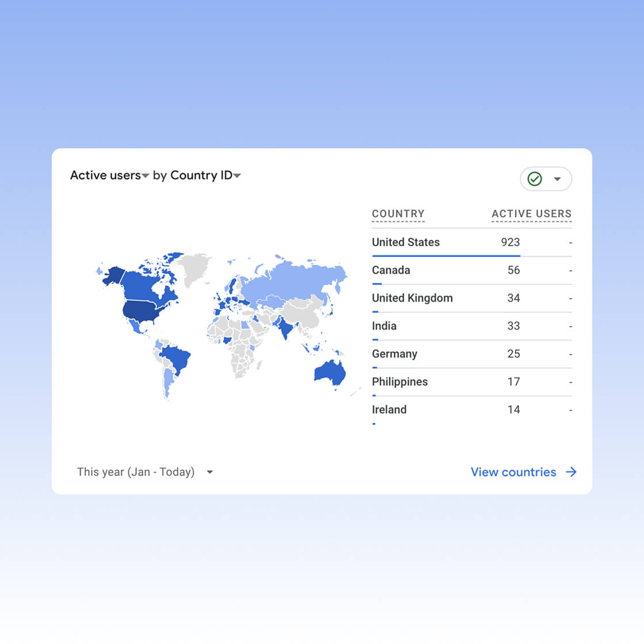Click India on the world map
644x644 pixels.
pos(285,327)
